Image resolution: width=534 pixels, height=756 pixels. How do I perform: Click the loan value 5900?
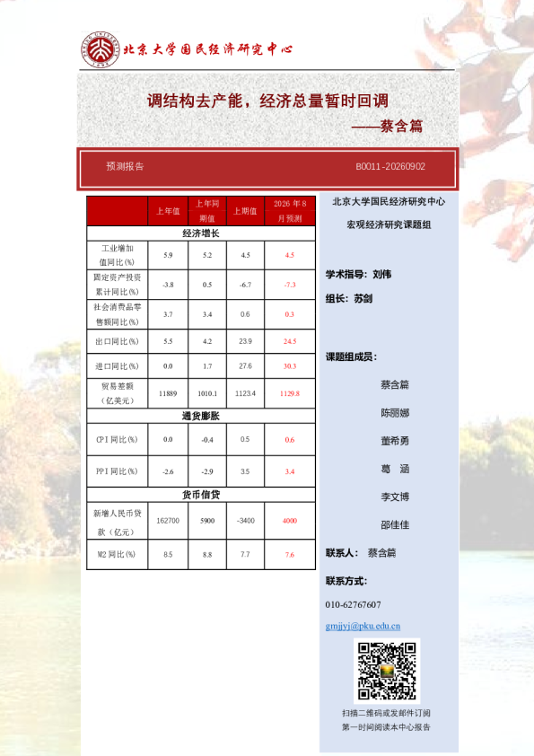coord(207,521)
